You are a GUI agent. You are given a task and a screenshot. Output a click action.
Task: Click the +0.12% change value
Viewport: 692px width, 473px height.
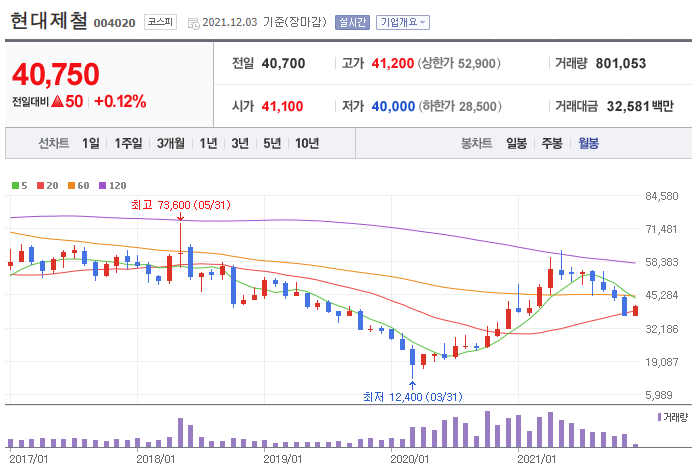[120, 101]
